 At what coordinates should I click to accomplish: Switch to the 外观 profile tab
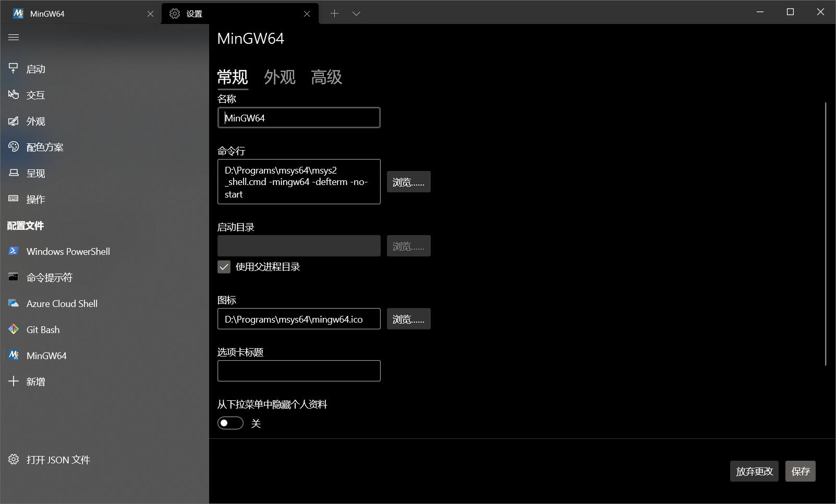click(x=280, y=77)
